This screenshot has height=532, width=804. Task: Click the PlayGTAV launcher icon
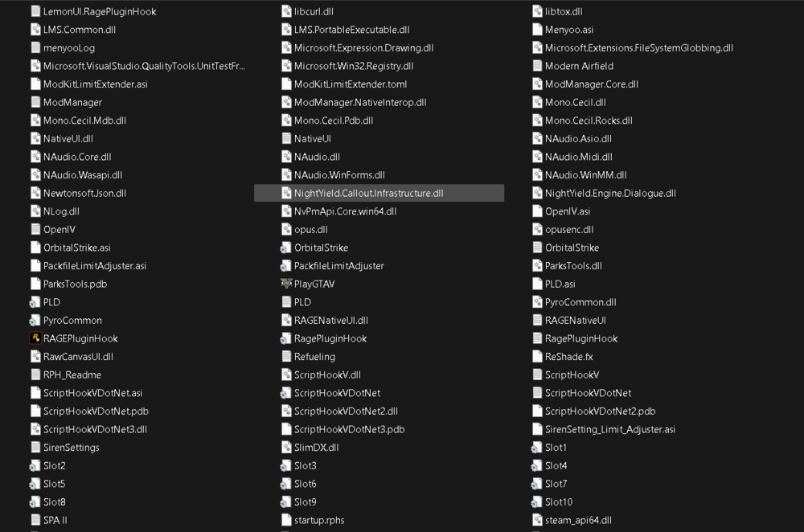tap(286, 284)
